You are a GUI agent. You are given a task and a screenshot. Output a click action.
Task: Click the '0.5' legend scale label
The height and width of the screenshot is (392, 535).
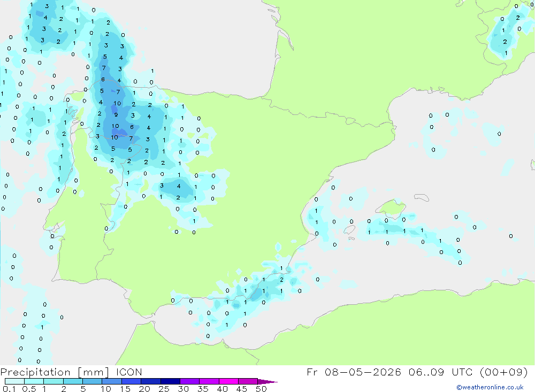point(29,389)
